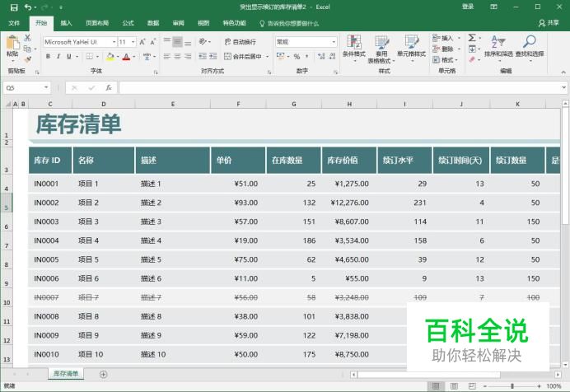
Task: Apply red font color A
Action: point(126,56)
